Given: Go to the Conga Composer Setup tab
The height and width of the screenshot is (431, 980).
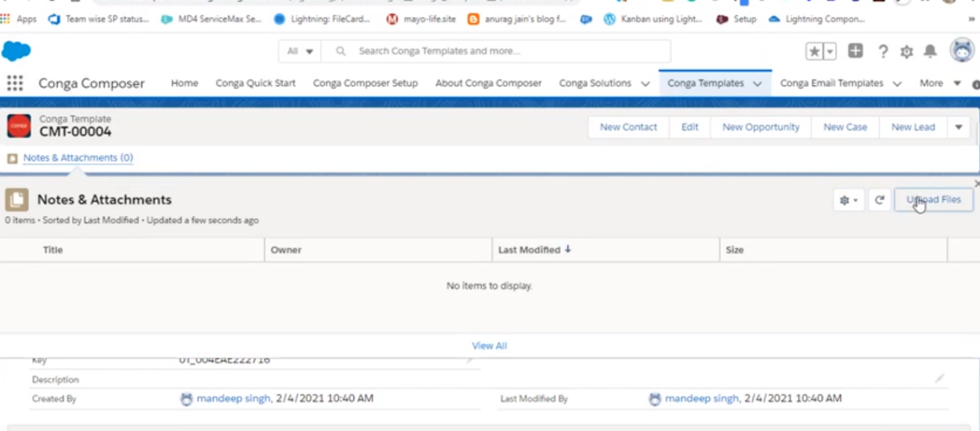Looking at the screenshot, I should click(x=365, y=83).
